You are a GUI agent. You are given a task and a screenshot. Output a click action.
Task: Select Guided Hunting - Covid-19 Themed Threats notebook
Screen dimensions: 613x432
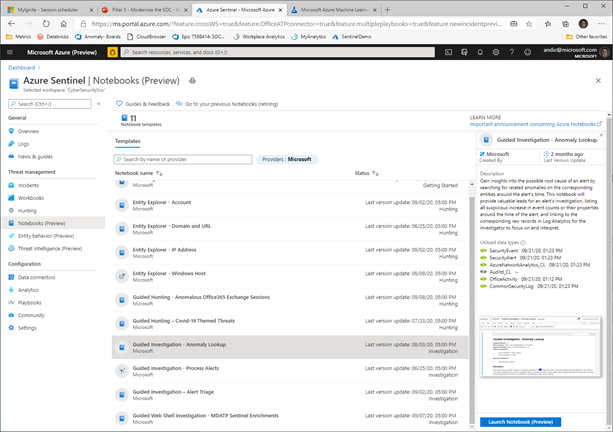click(290, 324)
